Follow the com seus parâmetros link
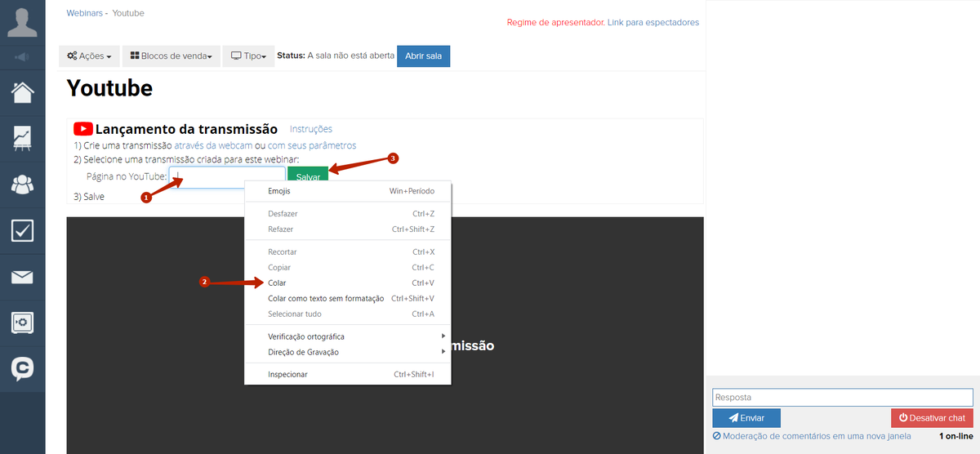 coord(312,145)
